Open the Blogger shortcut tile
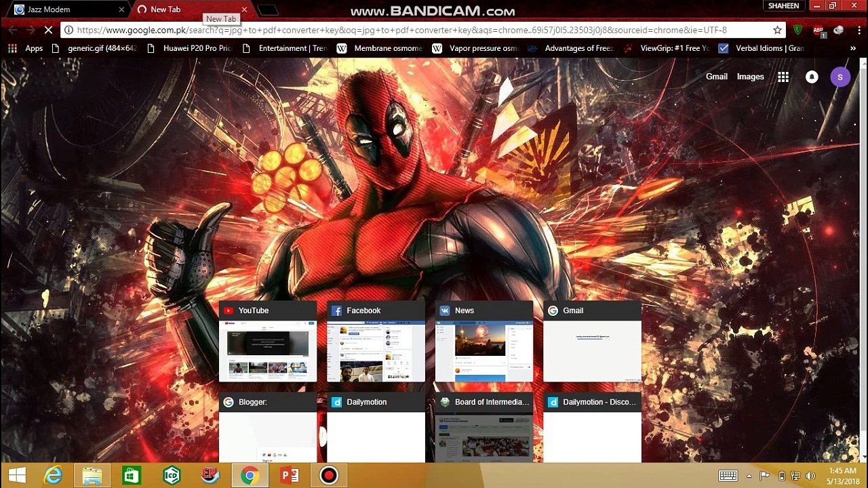The height and width of the screenshot is (488, 868). (268, 428)
